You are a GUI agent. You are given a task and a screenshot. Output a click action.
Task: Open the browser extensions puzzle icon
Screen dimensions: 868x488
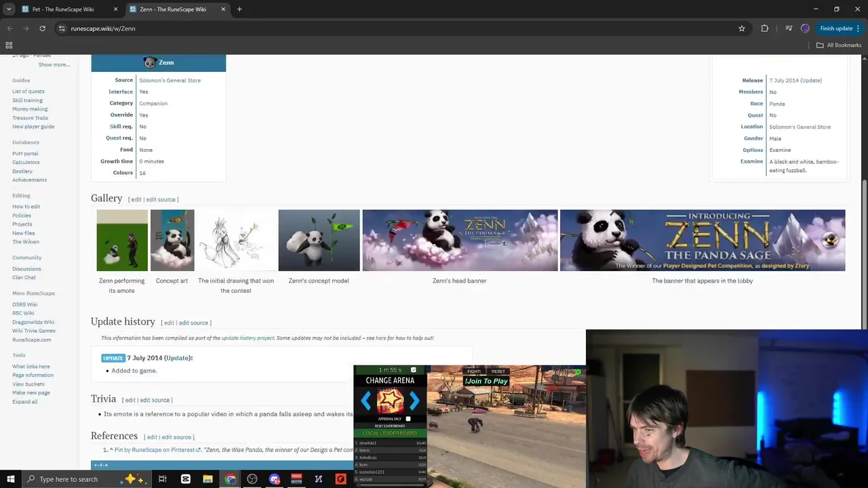pos(765,28)
